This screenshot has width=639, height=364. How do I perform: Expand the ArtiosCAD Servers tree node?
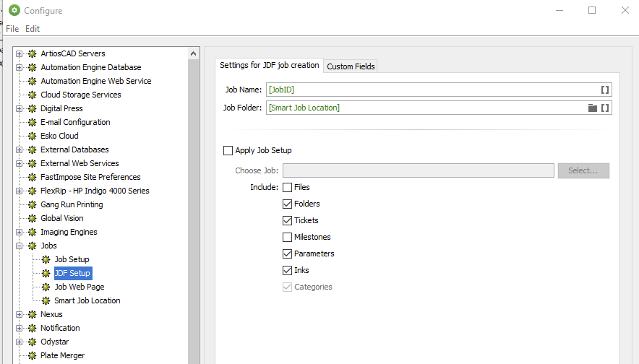[x=20, y=53]
